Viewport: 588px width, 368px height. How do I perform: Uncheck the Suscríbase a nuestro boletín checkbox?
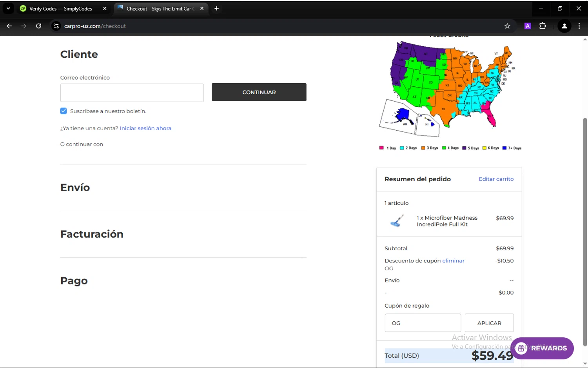[x=64, y=111]
